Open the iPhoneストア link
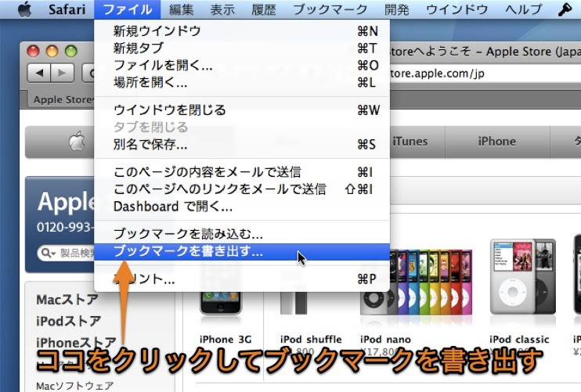This screenshot has height=392, width=581. (x=76, y=343)
